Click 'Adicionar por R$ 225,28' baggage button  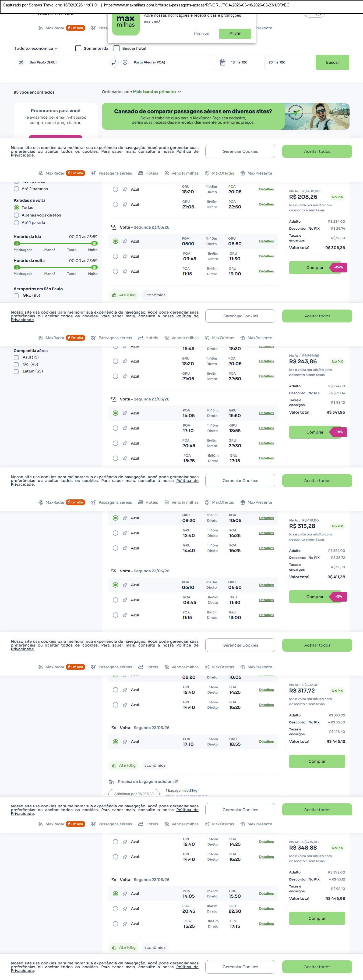click(133, 794)
